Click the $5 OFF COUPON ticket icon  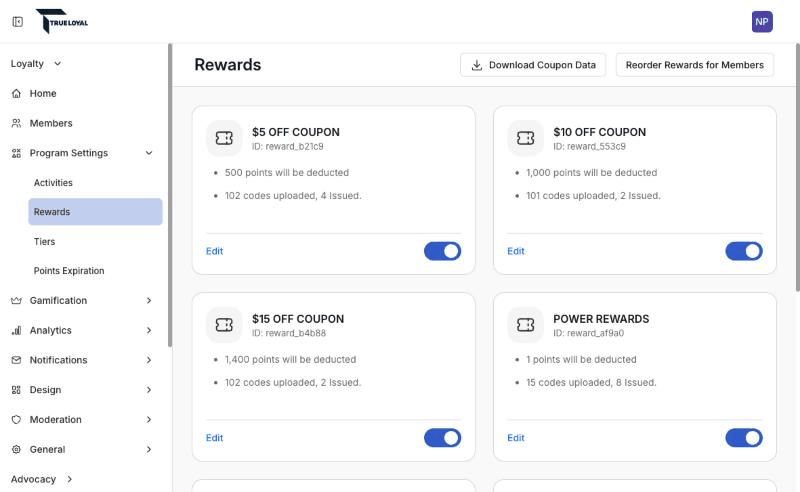pyautogui.click(x=224, y=138)
